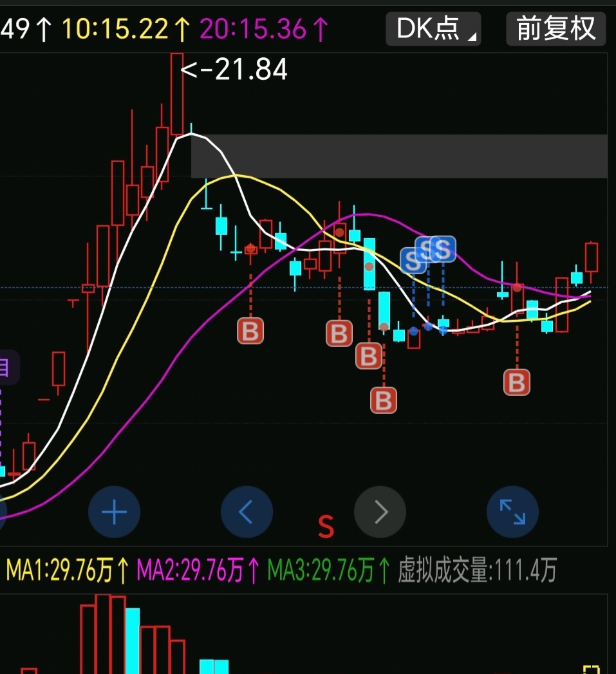The width and height of the screenshot is (616, 674).
Task: Move chart left with back arrow
Action: [x=247, y=512]
